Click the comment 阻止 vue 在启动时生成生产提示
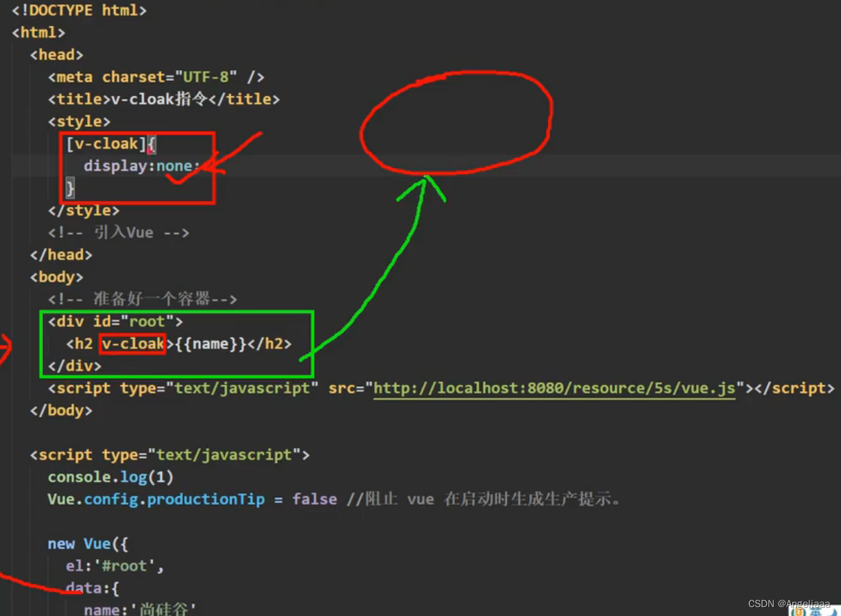841x616 pixels. pos(484,499)
